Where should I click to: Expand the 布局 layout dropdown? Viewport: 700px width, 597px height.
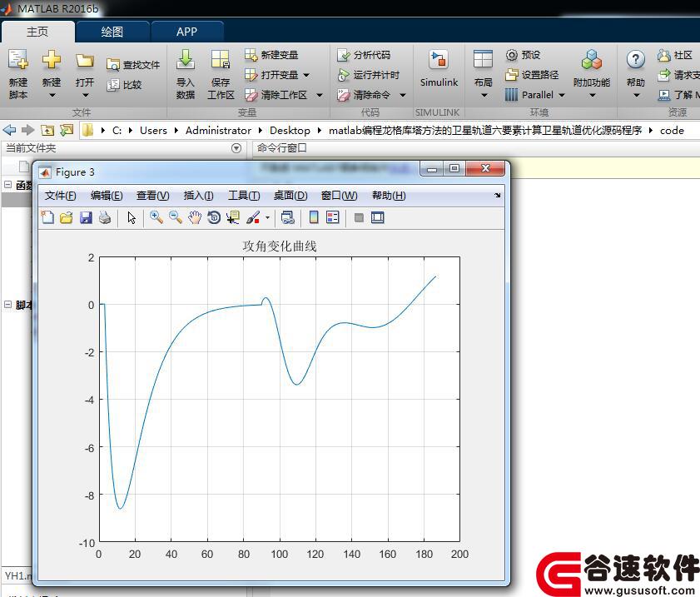coord(484,95)
